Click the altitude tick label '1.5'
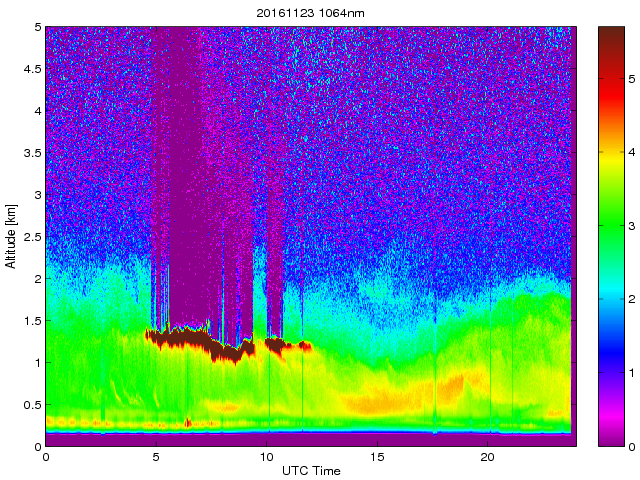 point(33,321)
